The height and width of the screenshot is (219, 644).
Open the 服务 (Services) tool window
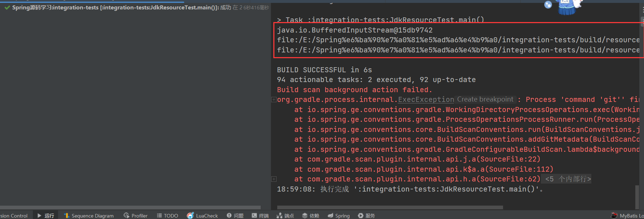coord(366,215)
